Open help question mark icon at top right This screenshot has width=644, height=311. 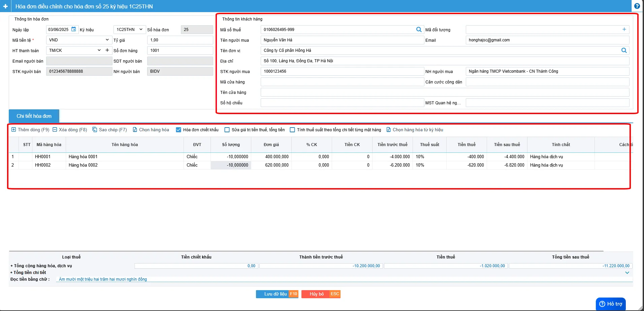[637, 6]
